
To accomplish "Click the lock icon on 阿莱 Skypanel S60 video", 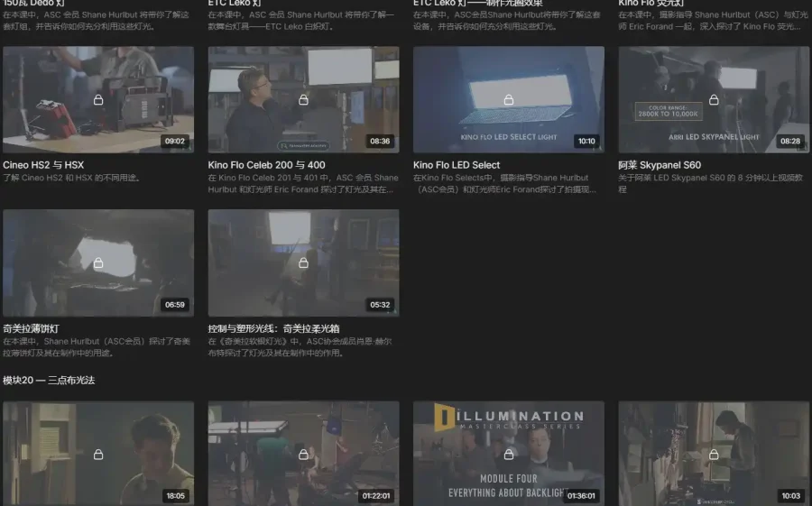I will click(714, 99).
